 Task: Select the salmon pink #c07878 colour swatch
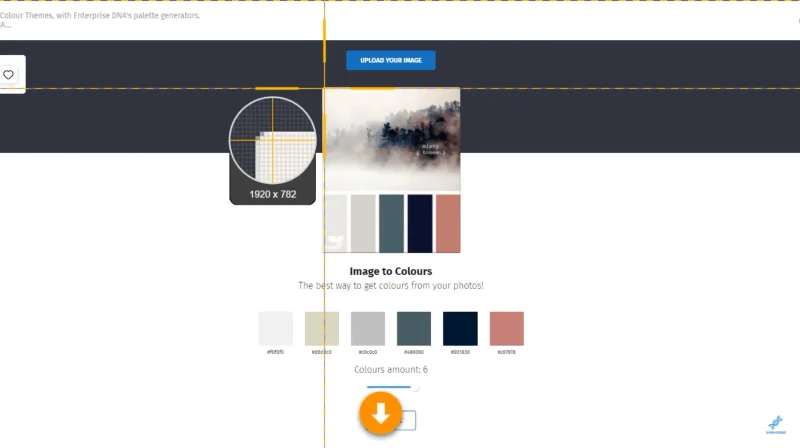[507, 329]
